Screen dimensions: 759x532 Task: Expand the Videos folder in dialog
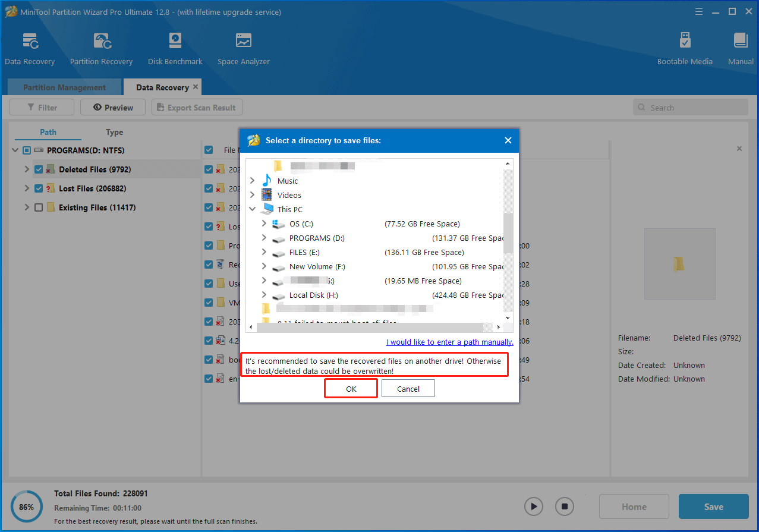[253, 195]
